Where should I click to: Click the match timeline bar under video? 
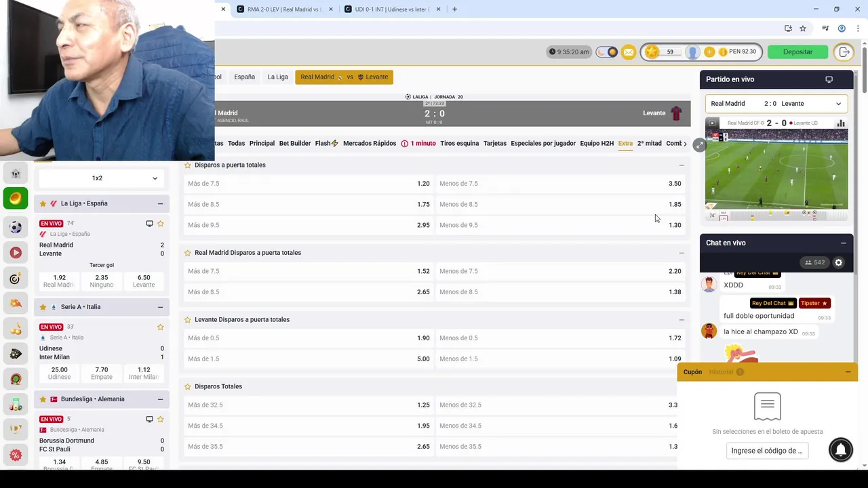(776, 216)
